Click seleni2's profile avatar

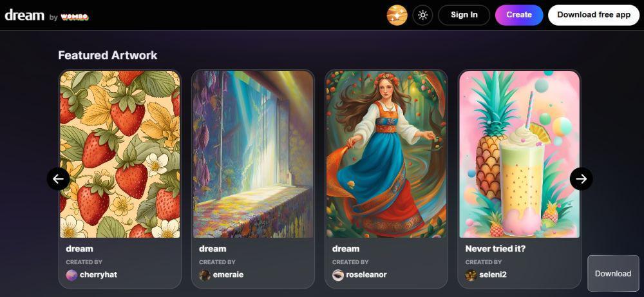pos(471,275)
